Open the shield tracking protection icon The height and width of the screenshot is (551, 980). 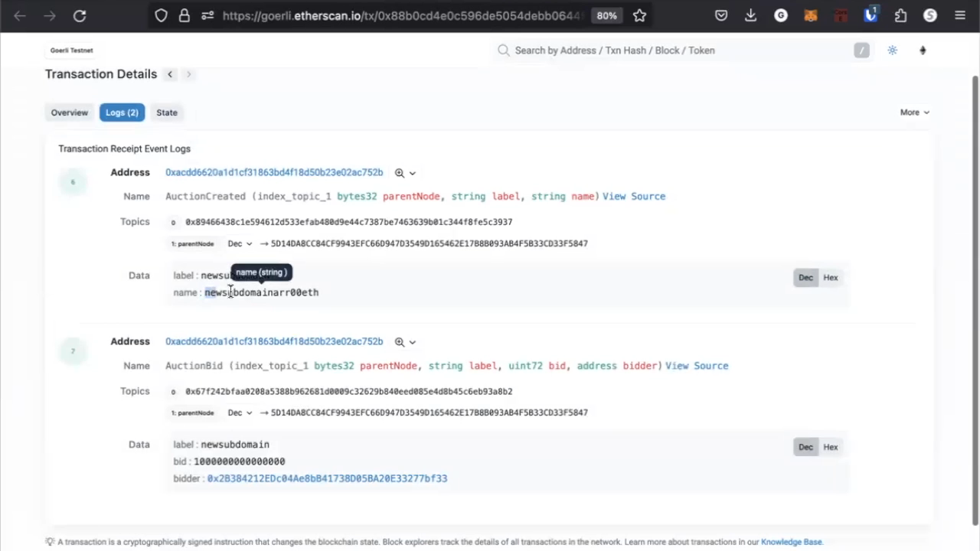coord(161,15)
